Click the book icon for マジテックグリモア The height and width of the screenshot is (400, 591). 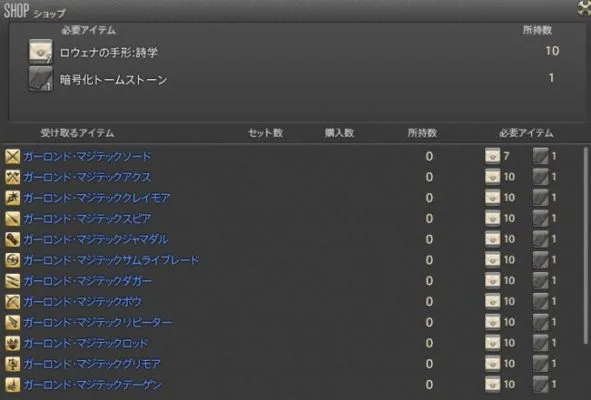point(12,363)
